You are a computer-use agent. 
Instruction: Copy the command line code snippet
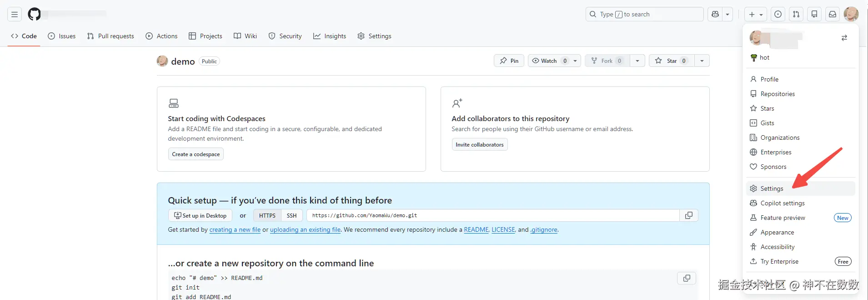tap(687, 278)
